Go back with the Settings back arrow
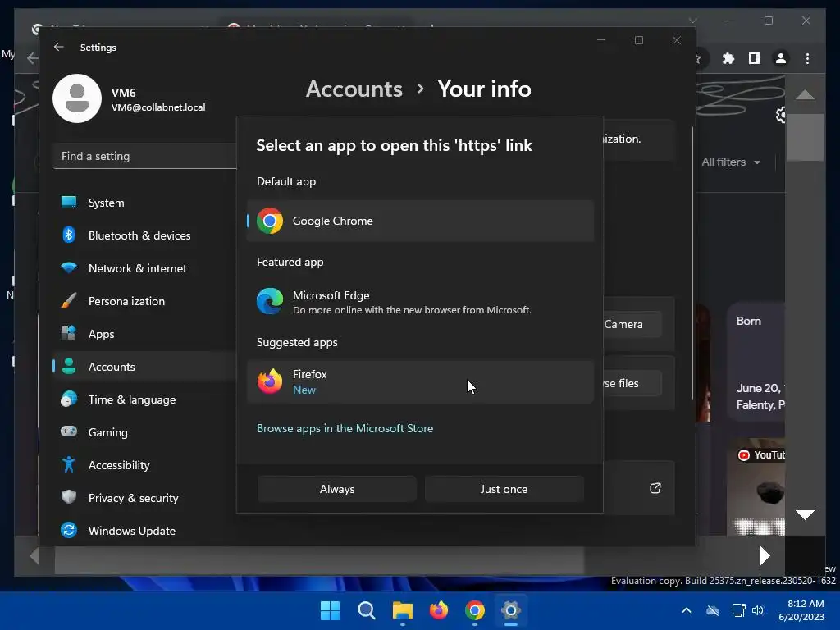Viewport: 840px width, 630px height. [59, 47]
